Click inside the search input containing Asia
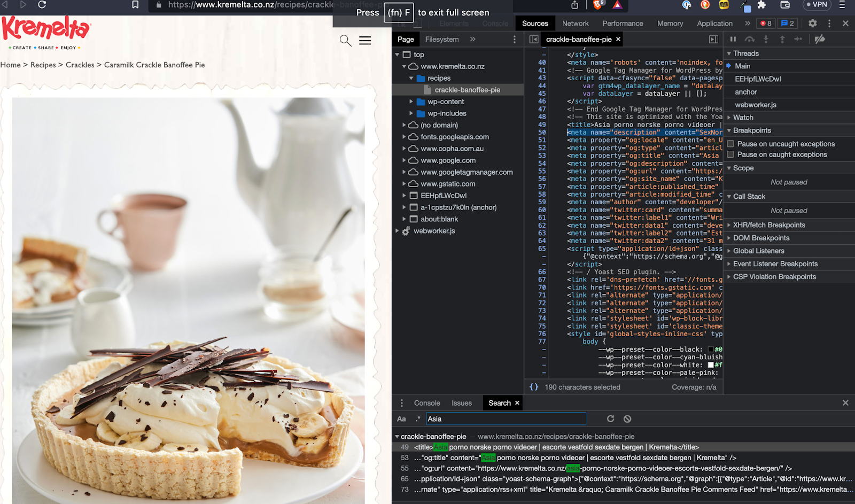The image size is (855, 504). pyautogui.click(x=504, y=418)
